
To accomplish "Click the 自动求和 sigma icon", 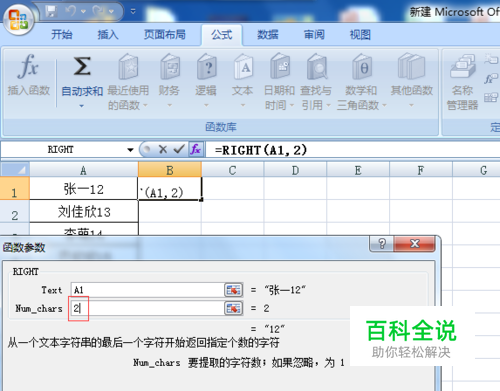I will pos(82,66).
